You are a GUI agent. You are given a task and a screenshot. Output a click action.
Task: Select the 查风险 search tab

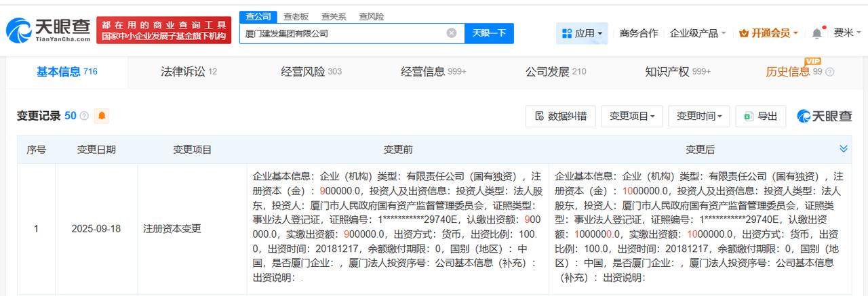click(371, 16)
